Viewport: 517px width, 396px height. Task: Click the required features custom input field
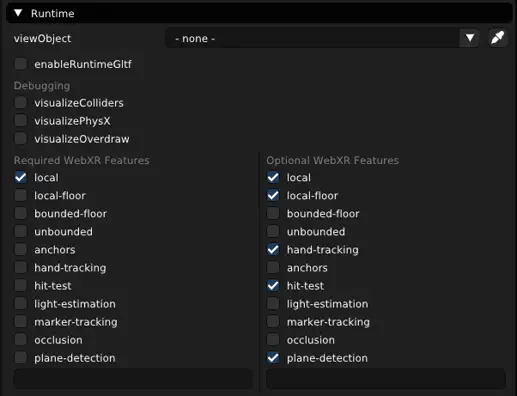[133, 379]
